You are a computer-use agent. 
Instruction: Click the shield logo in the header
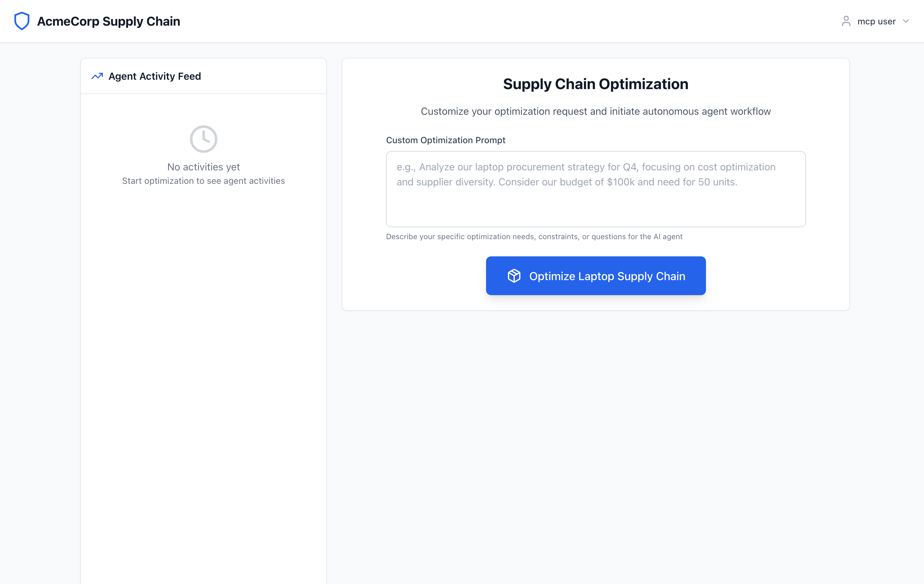22,21
